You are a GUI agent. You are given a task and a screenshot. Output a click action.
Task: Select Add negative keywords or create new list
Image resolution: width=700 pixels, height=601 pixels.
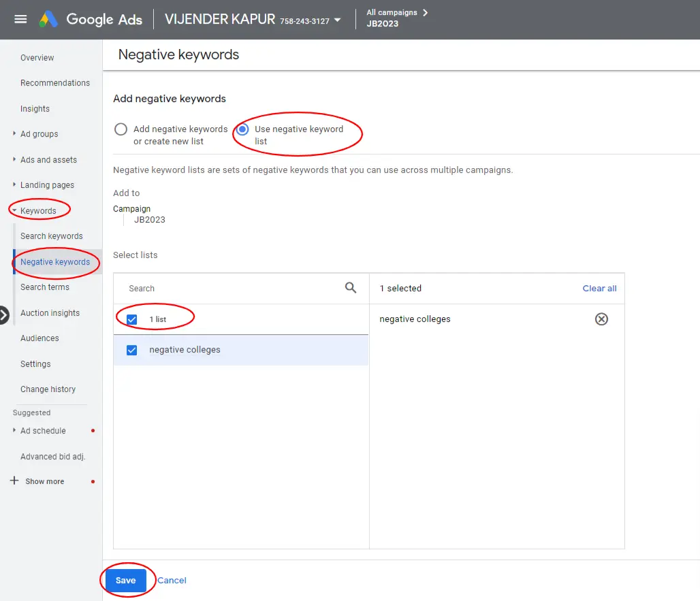point(121,129)
